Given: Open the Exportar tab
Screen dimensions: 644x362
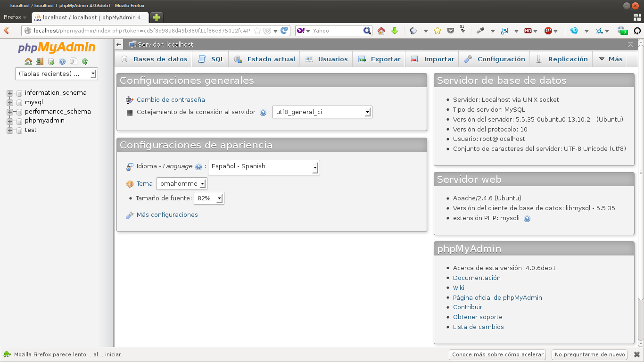Looking at the screenshot, I should tap(379, 59).
